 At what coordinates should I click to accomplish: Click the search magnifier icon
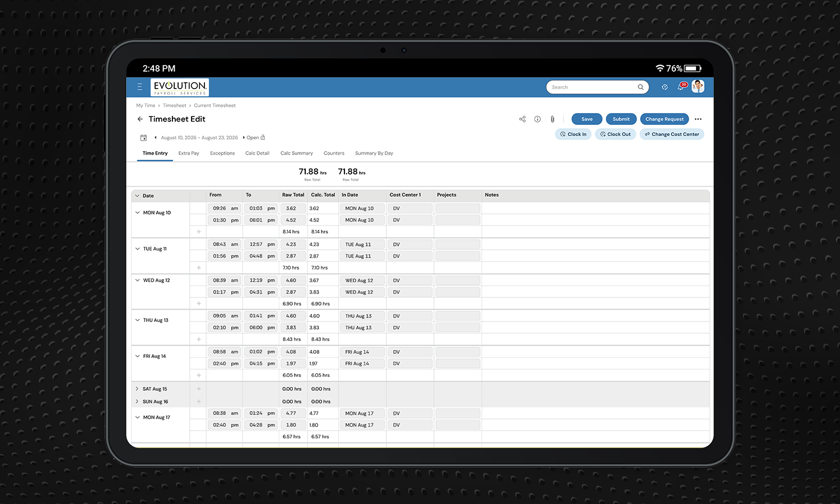(x=641, y=87)
